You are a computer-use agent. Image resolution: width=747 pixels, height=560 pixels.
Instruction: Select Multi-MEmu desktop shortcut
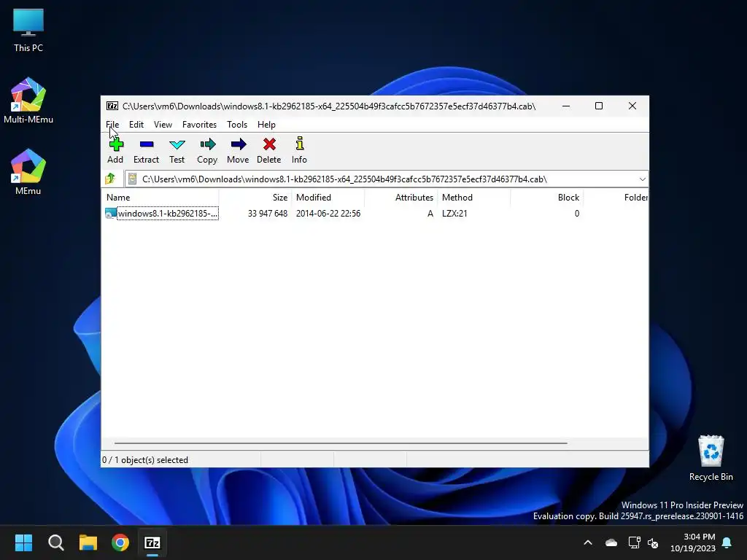point(28,101)
